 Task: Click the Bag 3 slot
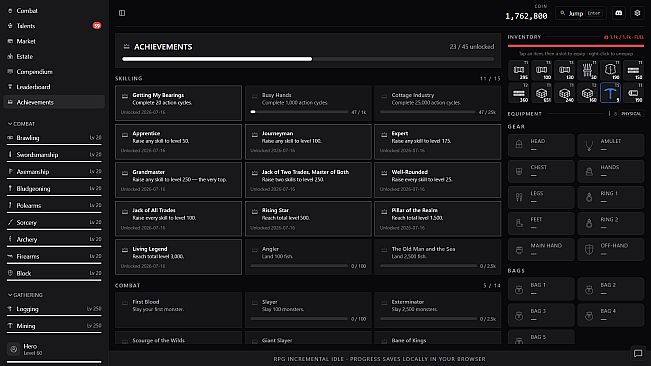[541, 315]
